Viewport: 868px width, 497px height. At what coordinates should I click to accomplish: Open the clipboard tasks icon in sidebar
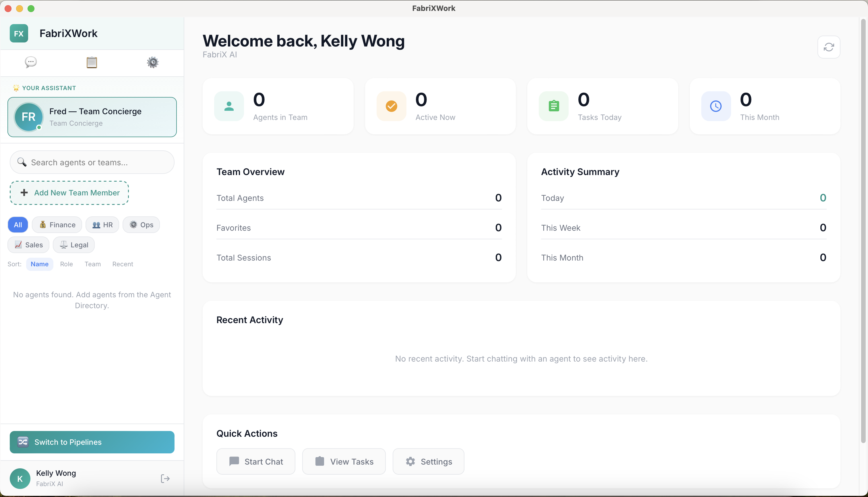point(92,63)
